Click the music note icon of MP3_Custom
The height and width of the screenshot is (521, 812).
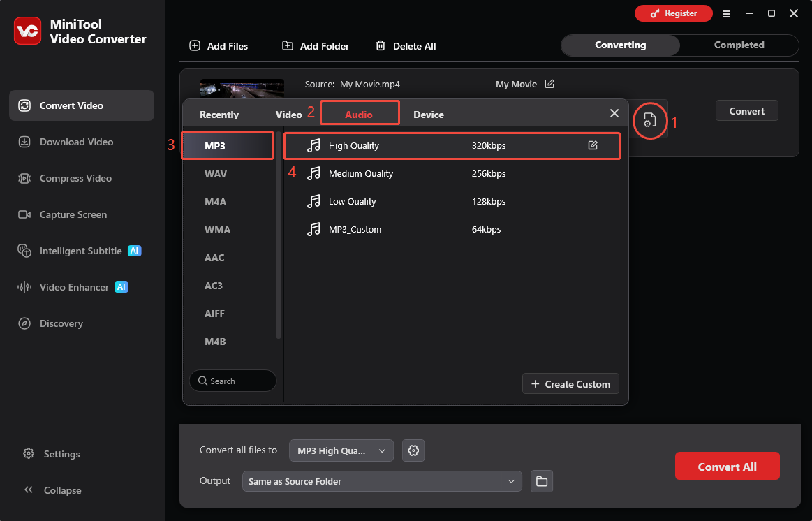pos(313,230)
